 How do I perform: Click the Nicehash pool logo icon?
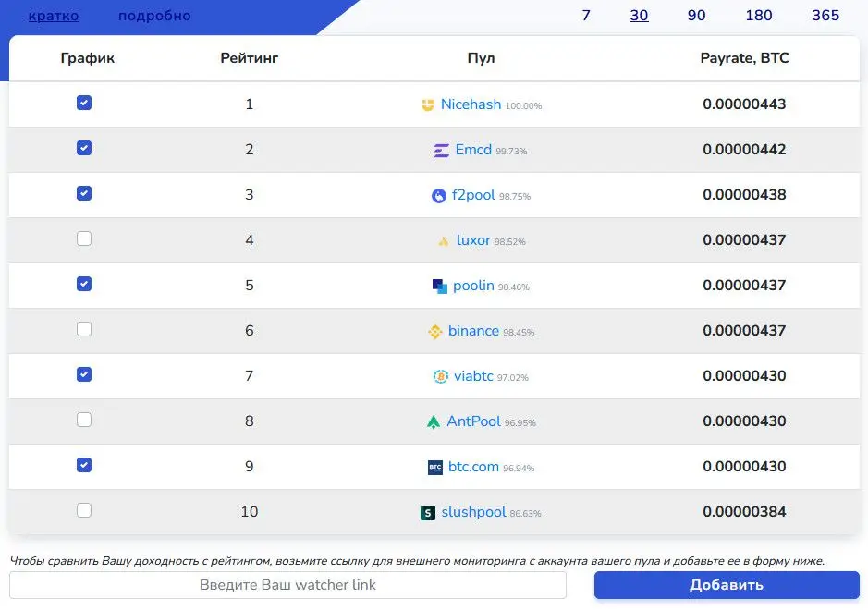tap(427, 104)
